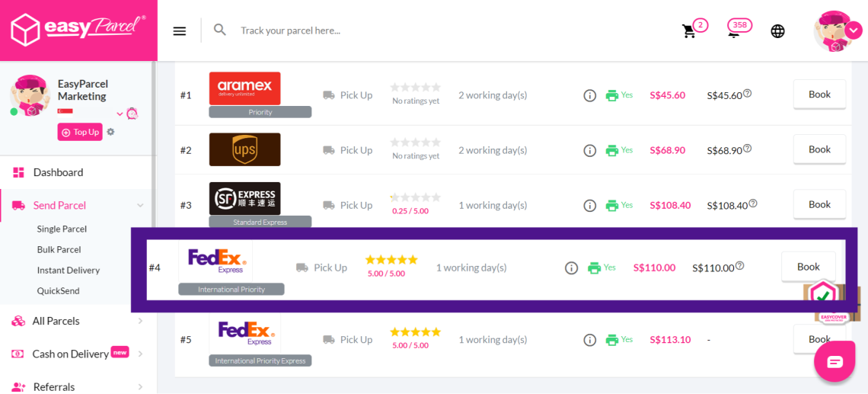Click the info icon for Aramex row
The width and height of the screenshot is (868, 394).
pyautogui.click(x=589, y=96)
